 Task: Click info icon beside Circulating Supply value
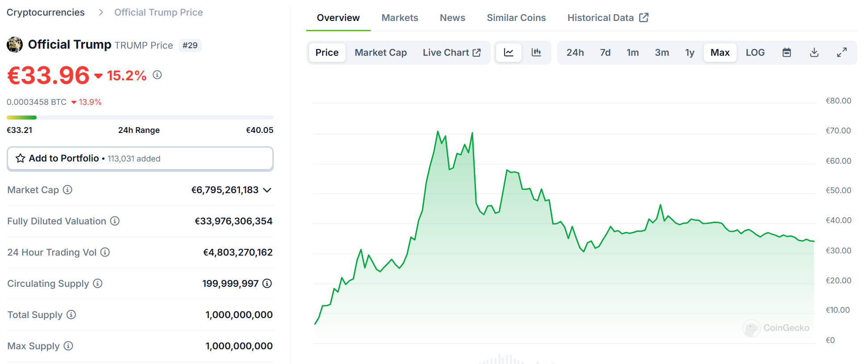coord(267,283)
